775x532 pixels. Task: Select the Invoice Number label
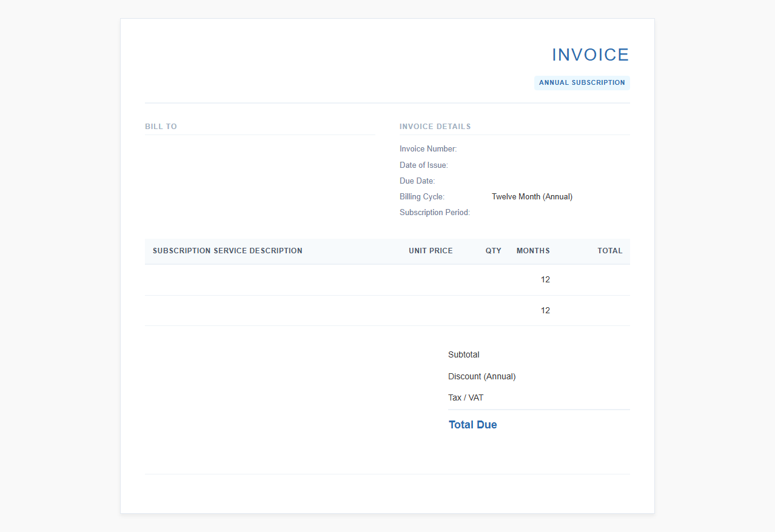(428, 149)
